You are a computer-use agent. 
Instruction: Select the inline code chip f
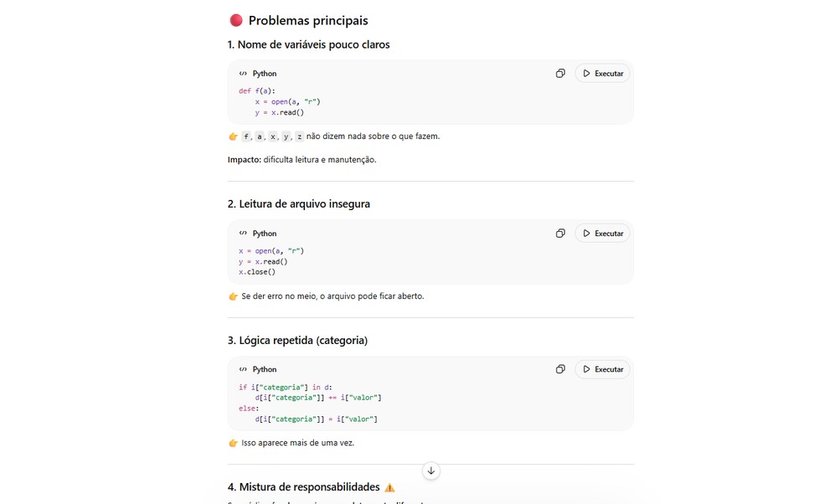tap(246, 136)
